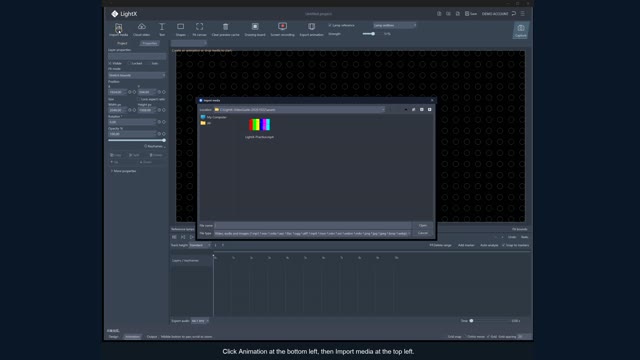Toggle Lock aspect ratio checkbox
Screen dimensions: 640x360
click(138, 99)
